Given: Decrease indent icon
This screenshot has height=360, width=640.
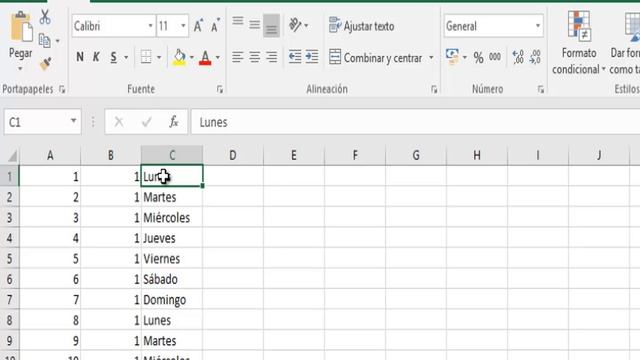Looking at the screenshot, I should pos(295,57).
